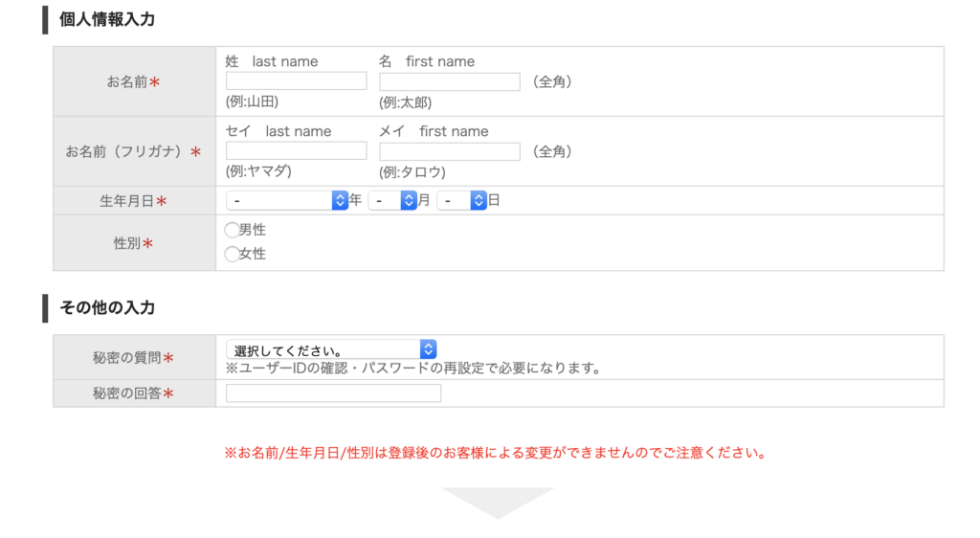The width and height of the screenshot is (980, 538).
Task: Open the birth year (年) dropdown
Action: [287, 201]
